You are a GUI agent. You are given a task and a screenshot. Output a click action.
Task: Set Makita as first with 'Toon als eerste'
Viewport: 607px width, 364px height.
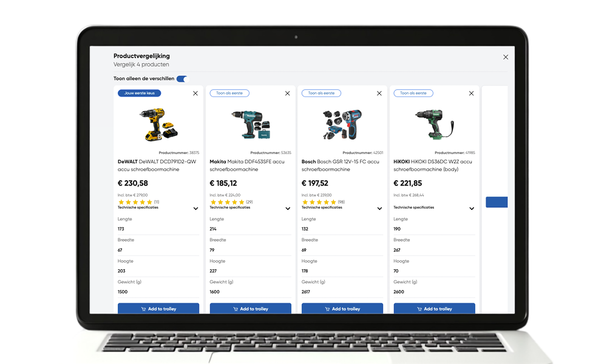point(229,93)
